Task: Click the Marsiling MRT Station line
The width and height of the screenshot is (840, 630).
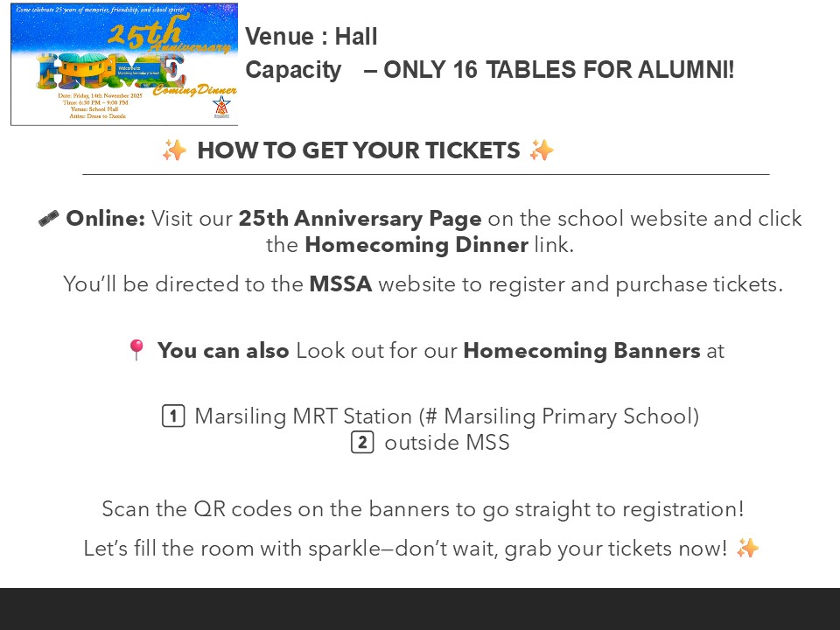Action: pyautogui.click(x=447, y=416)
